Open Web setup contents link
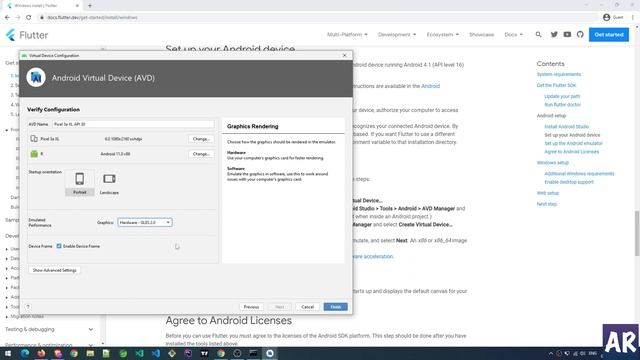This screenshot has width=640, height=360. [x=547, y=193]
